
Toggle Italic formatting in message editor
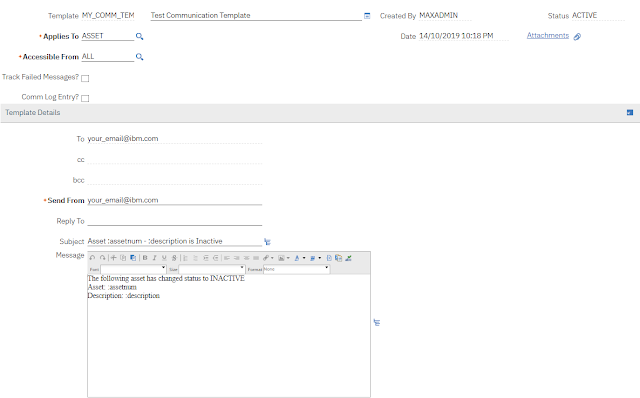tap(155, 258)
